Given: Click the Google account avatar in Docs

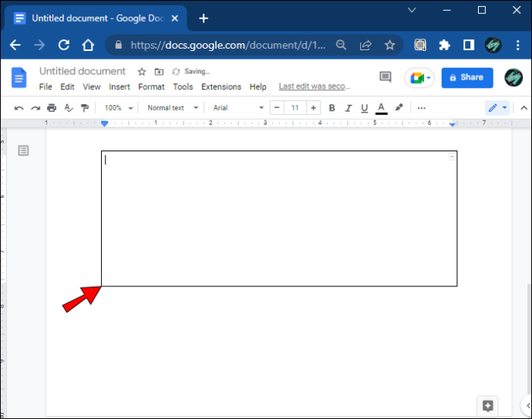Looking at the screenshot, I should [513, 78].
